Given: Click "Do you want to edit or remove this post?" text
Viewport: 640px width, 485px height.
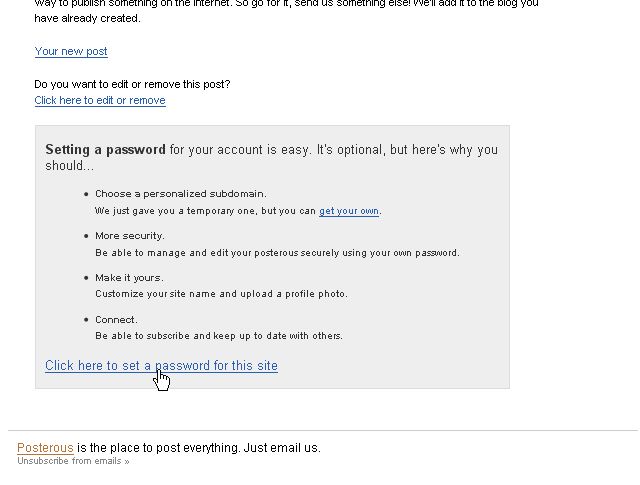Looking at the screenshot, I should tap(132, 85).
